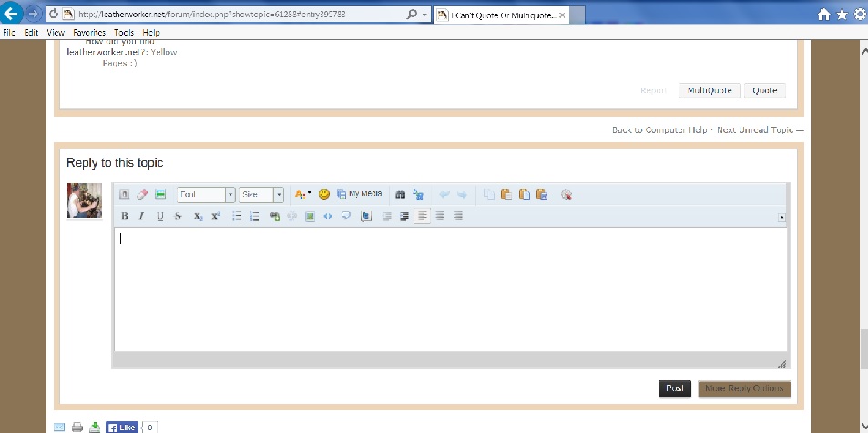Toggle Strikethrough formatting
Screen dimensions: 868x433
(178, 216)
